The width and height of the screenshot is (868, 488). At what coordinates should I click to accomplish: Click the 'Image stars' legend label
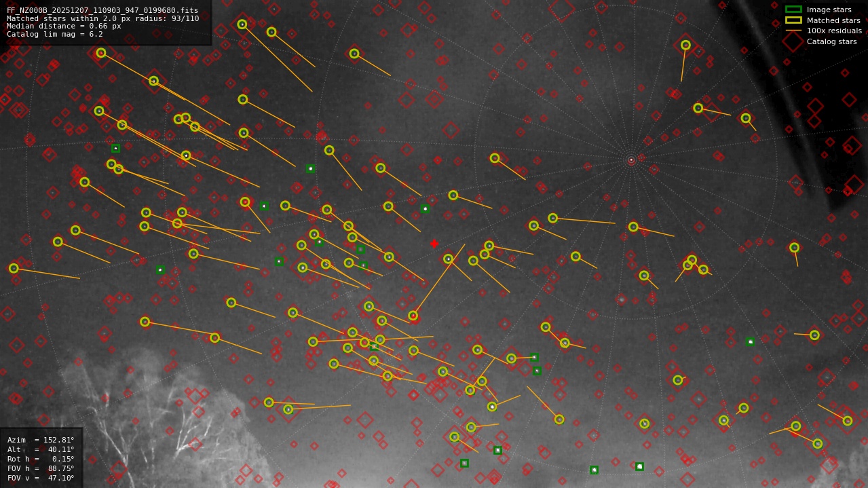829,10
